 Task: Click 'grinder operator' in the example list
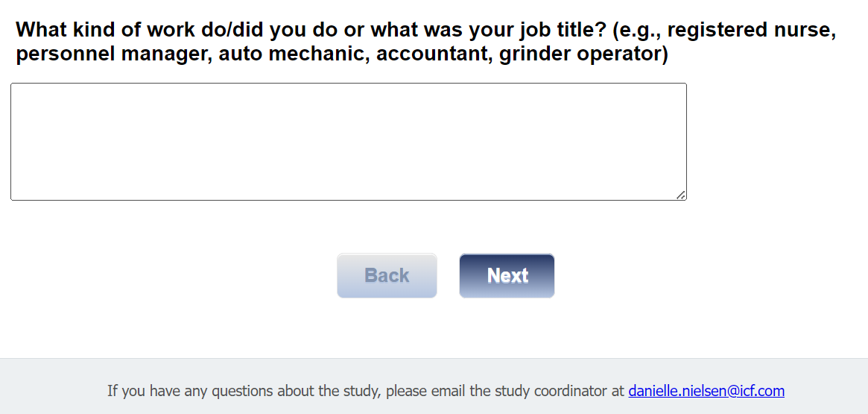580,54
